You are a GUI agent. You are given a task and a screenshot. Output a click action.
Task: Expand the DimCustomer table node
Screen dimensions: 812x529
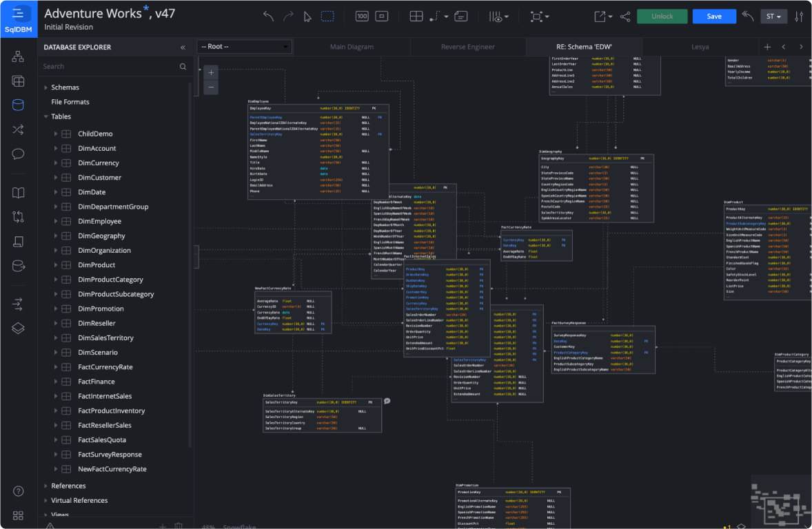(x=56, y=178)
